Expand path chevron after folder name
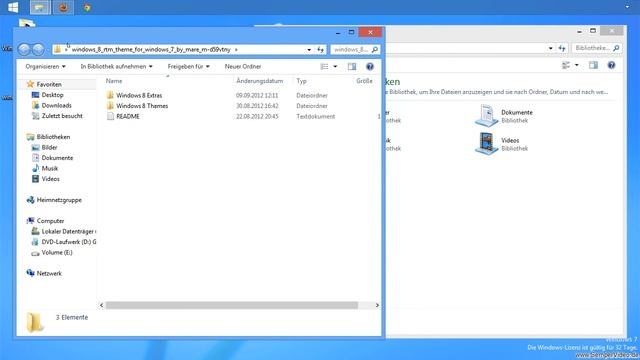This screenshot has height=360, width=640. pos(236,49)
